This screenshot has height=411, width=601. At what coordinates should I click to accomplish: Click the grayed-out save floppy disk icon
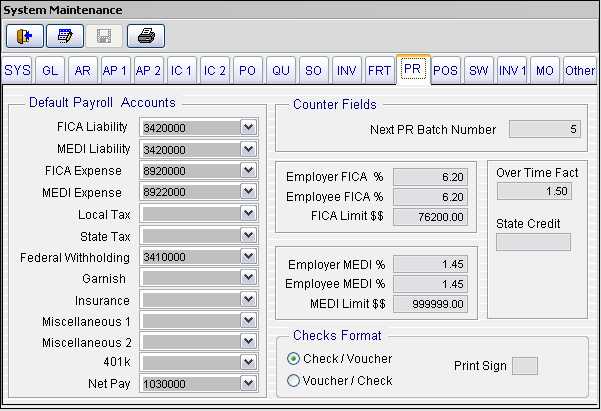click(104, 36)
